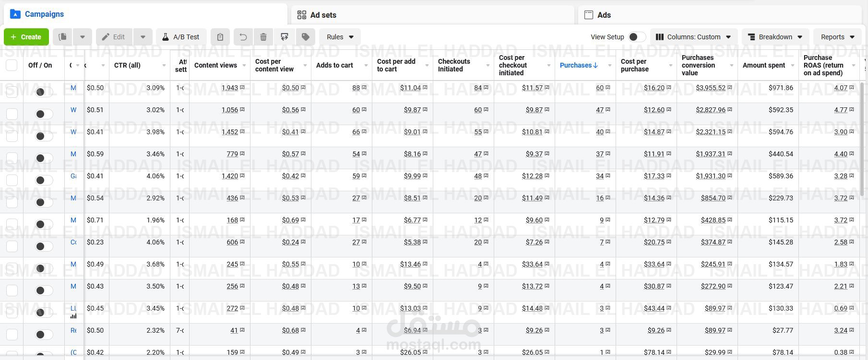
Task: Open the Columns: Custom dropdown
Action: coord(693,37)
